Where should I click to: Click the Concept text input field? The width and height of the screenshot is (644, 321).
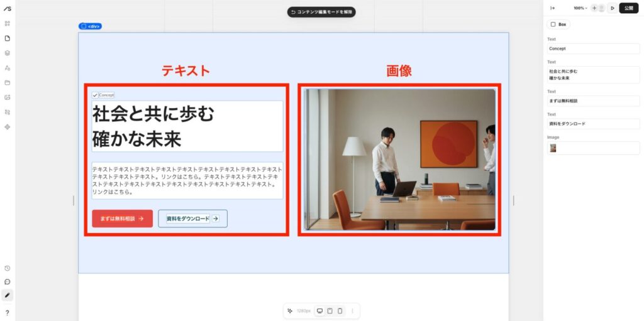click(593, 48)
